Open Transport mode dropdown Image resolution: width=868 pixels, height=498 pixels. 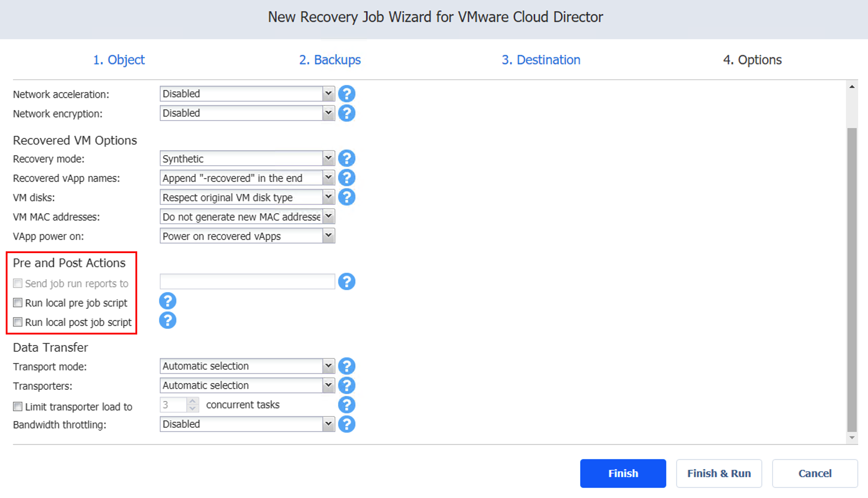click(x=247, y=366)
